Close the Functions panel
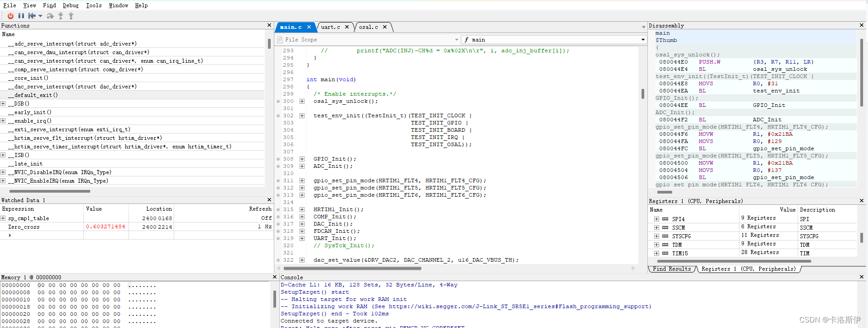Image resolution: width=868 pixels, height=328 pixels. 269,25
